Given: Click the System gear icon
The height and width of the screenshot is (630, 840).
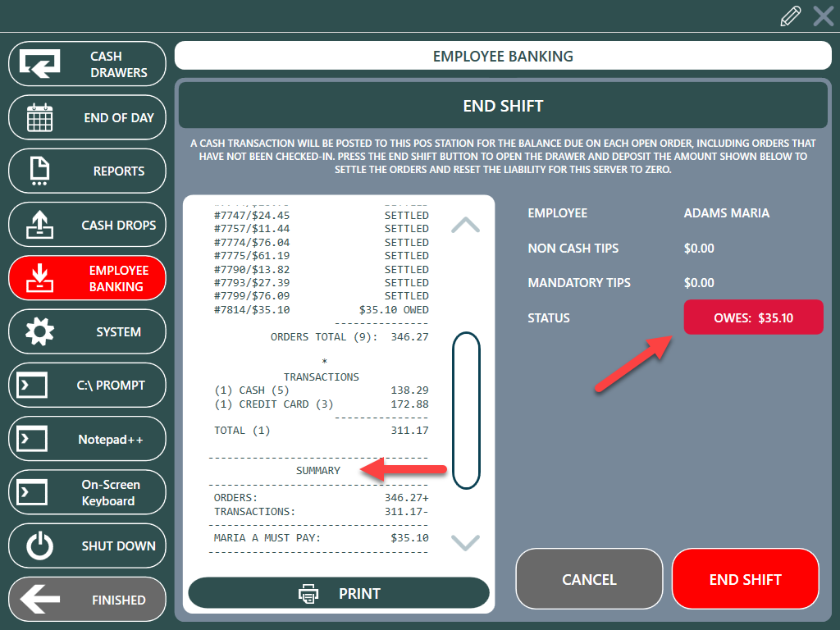Looking at the screenshot, I should point(39,332).
